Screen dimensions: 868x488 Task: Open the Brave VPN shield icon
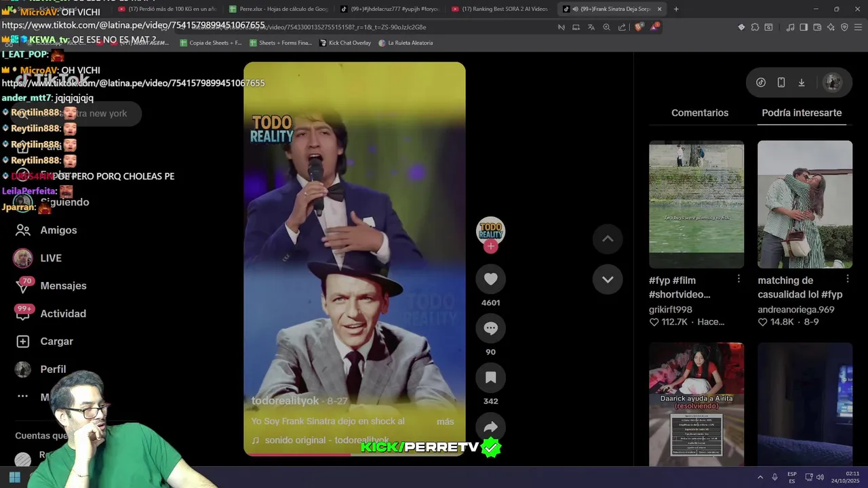[844, 27]
